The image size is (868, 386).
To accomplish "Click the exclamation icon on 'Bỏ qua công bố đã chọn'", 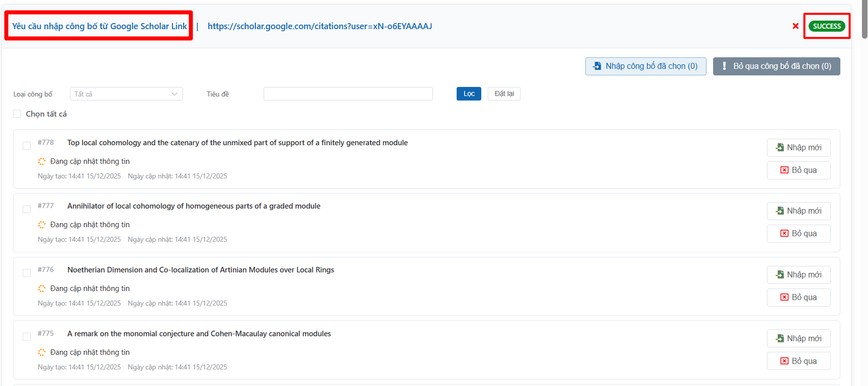I will tap(724, 66).
